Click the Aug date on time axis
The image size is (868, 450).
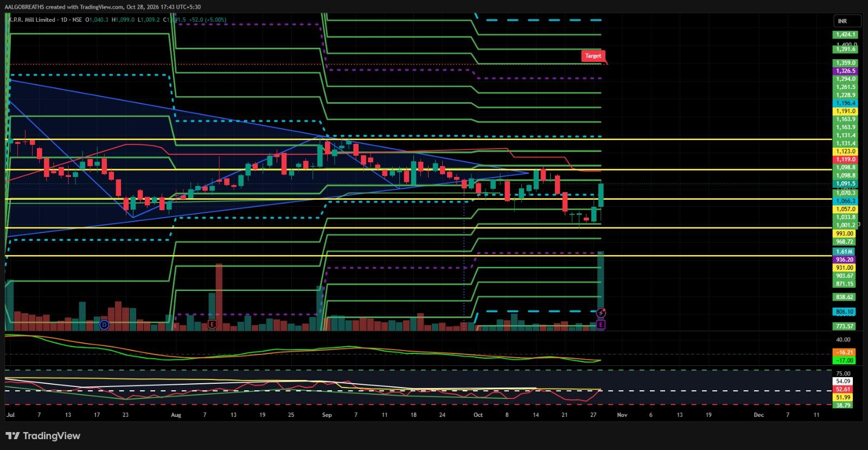176,415
